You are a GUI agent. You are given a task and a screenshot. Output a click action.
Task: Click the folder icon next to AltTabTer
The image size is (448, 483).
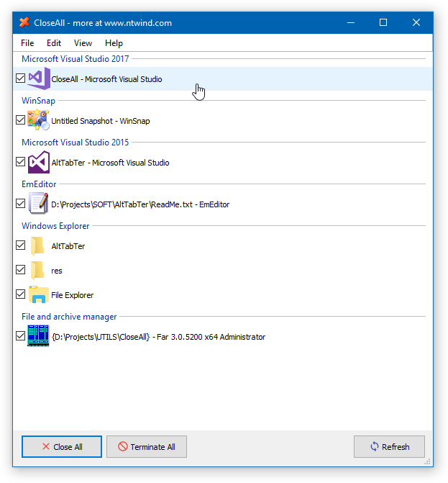pos(37,245)
